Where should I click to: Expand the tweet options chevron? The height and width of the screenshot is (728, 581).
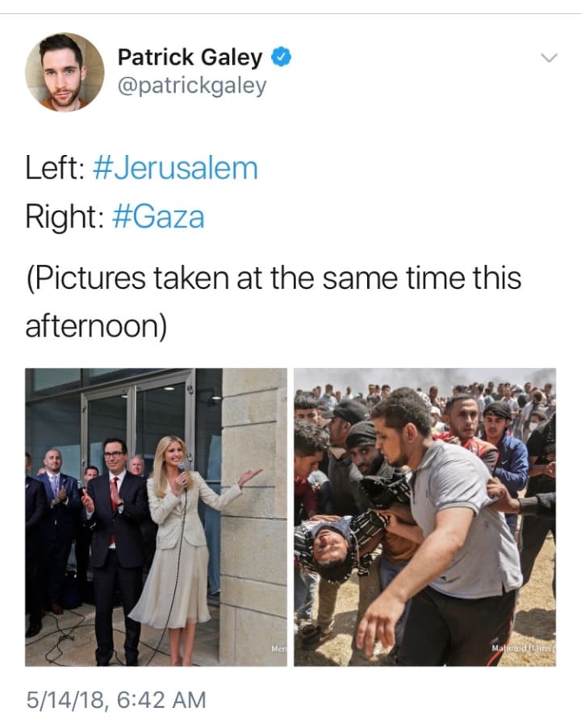pyautogui.click(x=549, y=58)
